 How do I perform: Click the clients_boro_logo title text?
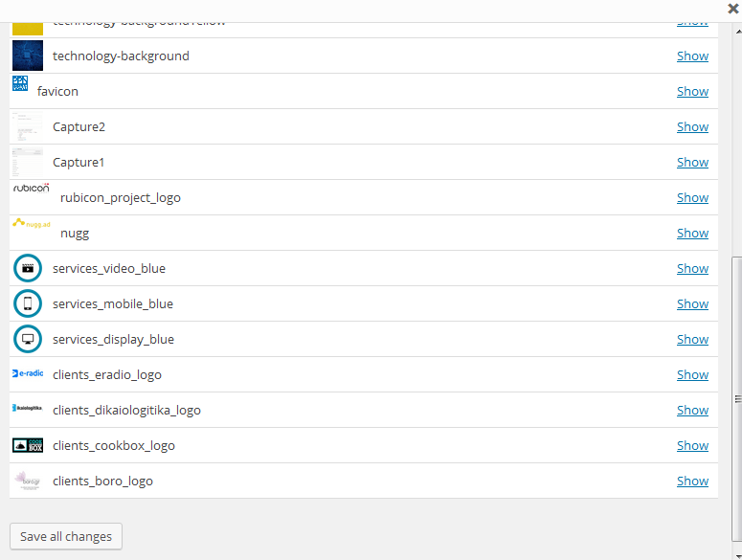(102, 482)
